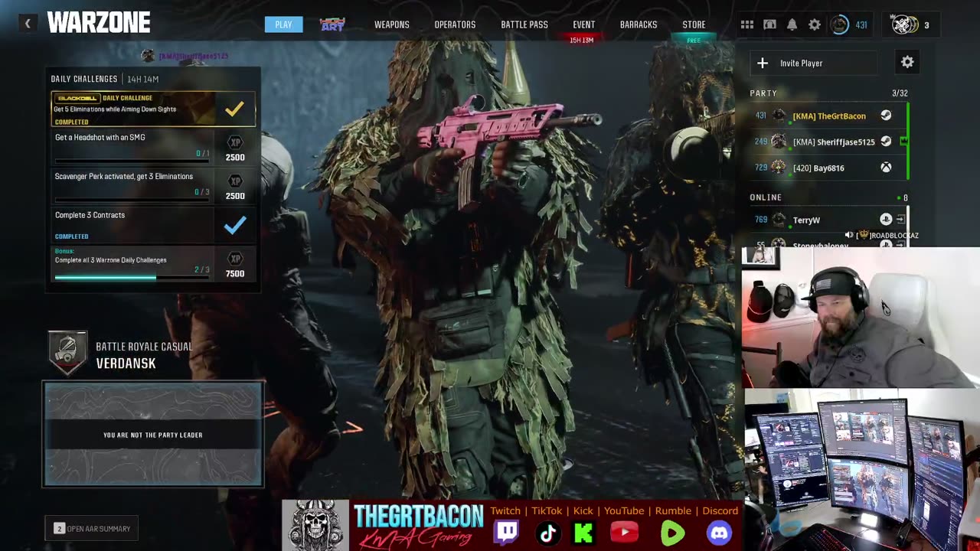Click bonus challenge 2/3 progress bar
The width and height of the screenshot is (980, 551).
(132, 278)
